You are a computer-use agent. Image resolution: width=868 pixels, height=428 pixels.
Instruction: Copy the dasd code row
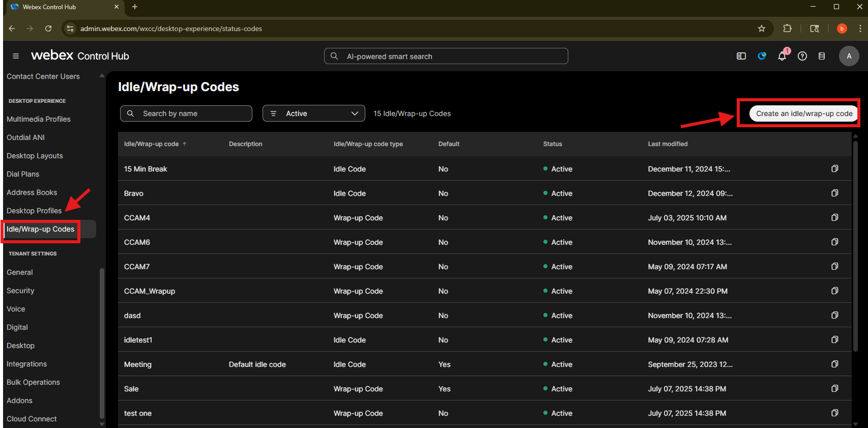coord(835,315)
